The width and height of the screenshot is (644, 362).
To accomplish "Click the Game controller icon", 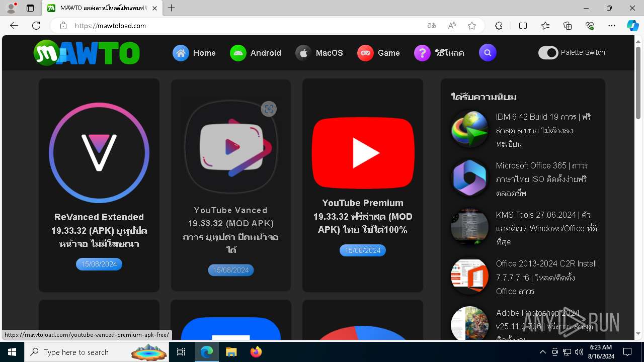I will tap(365, 53).
